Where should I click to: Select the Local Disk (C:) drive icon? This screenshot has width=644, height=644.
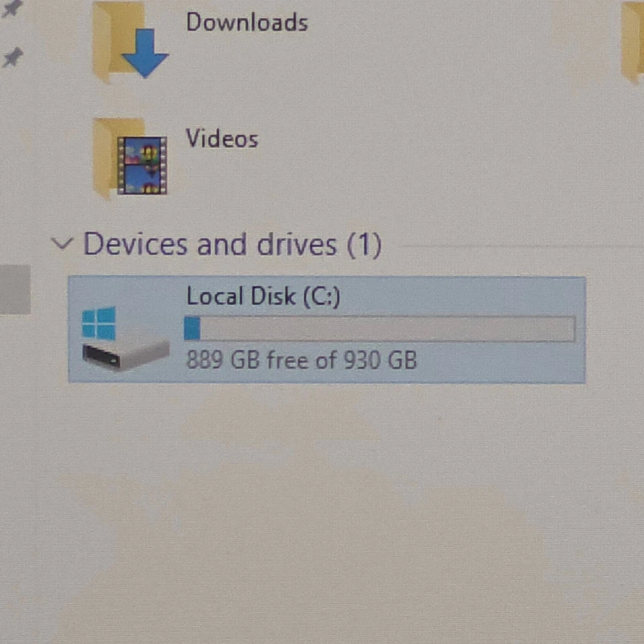pos(125,339)
